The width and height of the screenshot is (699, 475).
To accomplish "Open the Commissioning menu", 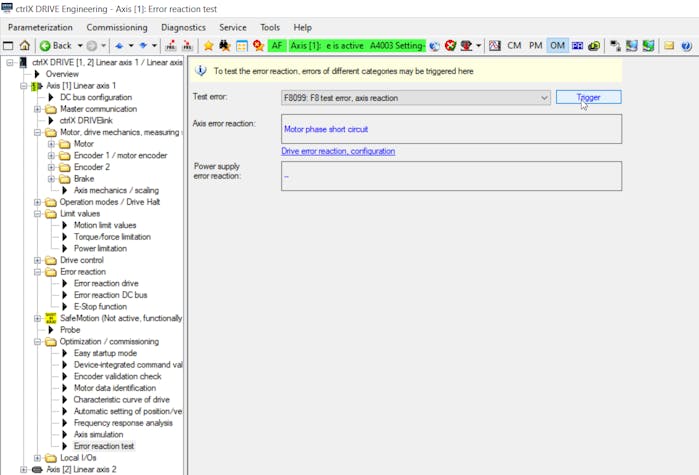I will (116, 27).
